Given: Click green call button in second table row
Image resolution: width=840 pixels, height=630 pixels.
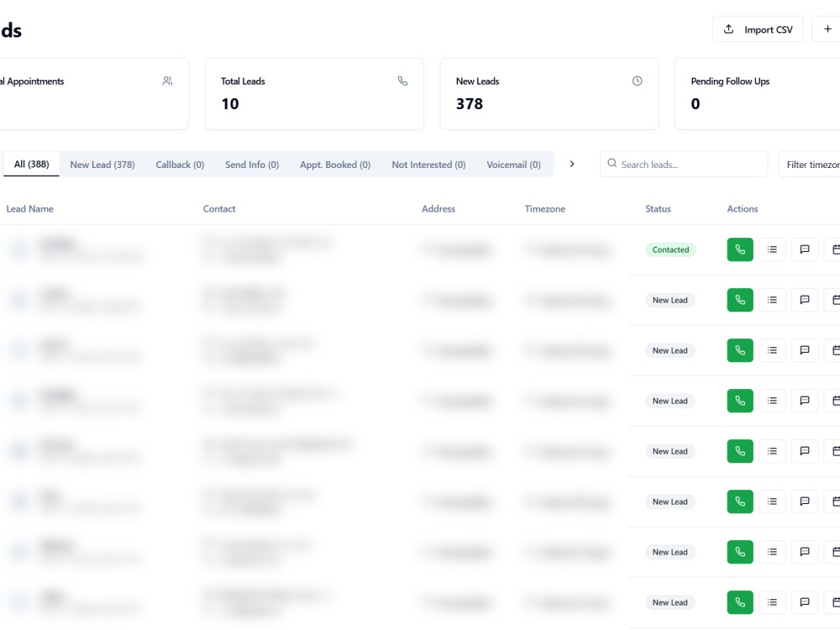Looking at the screenshot, I should click(x=740, y=300).
